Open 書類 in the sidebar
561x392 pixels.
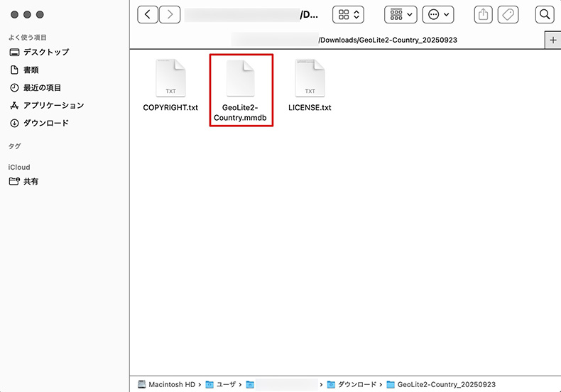pyautogui.click(x=24, y=70)
